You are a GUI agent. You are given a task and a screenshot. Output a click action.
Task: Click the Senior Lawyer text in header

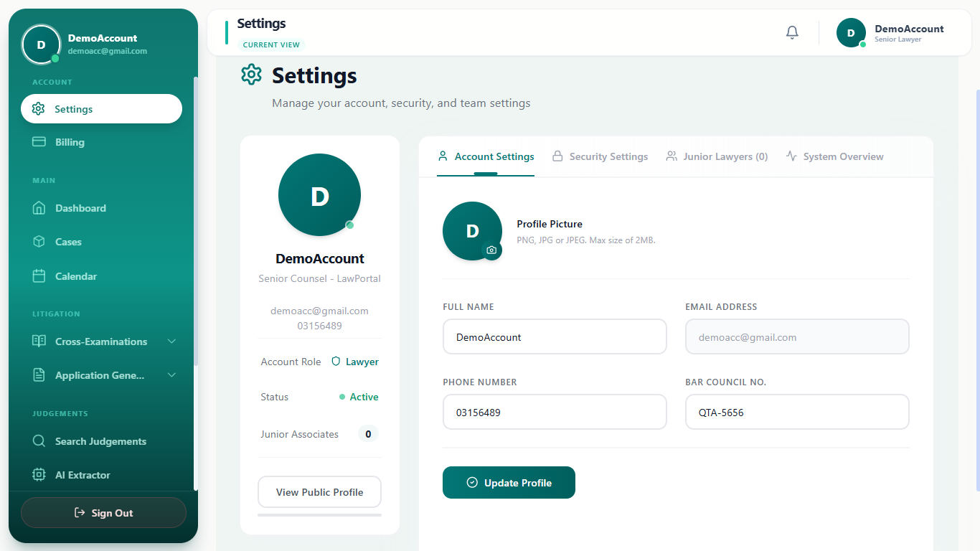click(x=897, y=39)
